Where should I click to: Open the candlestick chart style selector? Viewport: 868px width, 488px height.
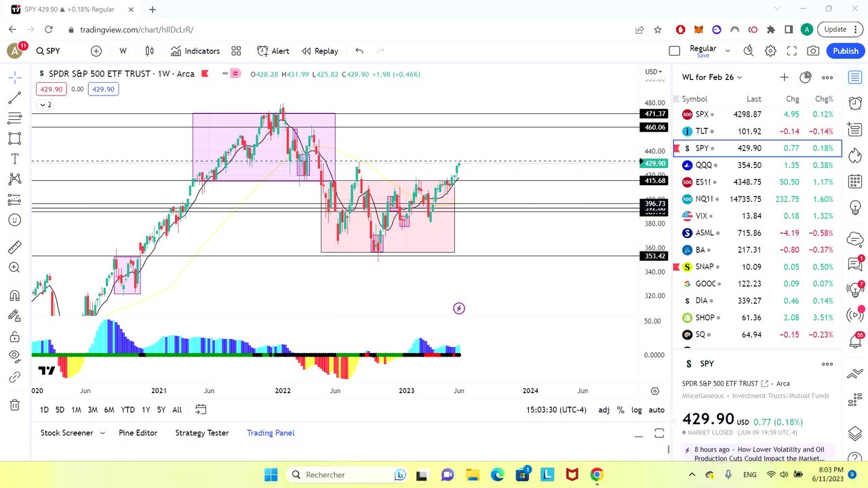click(150, 51)
